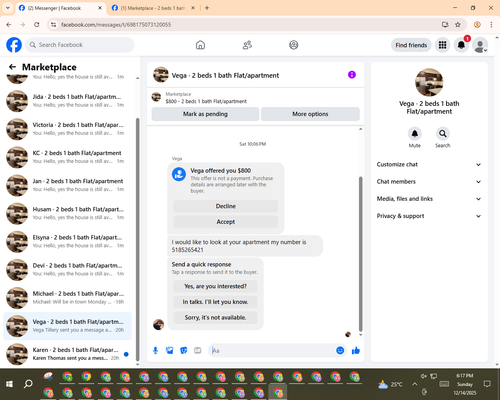Send a voice clip microphone icon
The image size is (500, 400).
(155, 350)
